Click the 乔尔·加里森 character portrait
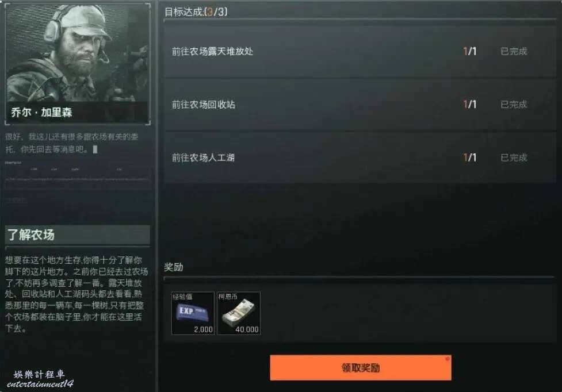Screen dimensions: 562x392 click(78, 64)
